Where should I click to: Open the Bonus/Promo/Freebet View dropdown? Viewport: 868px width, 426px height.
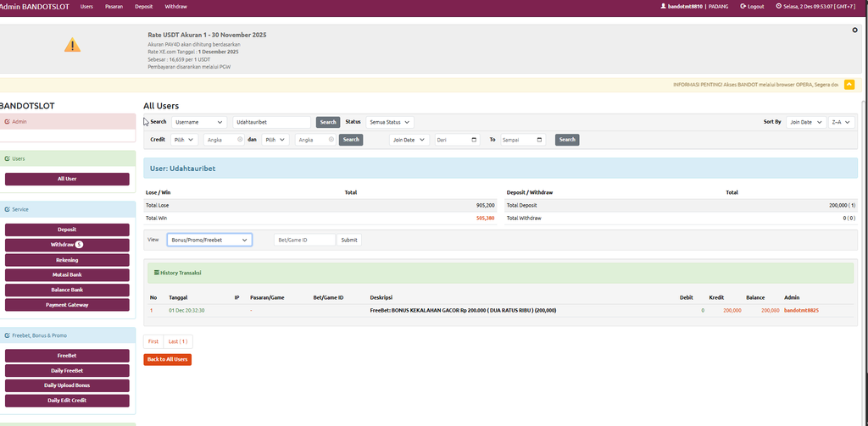(x=209, y=241)
